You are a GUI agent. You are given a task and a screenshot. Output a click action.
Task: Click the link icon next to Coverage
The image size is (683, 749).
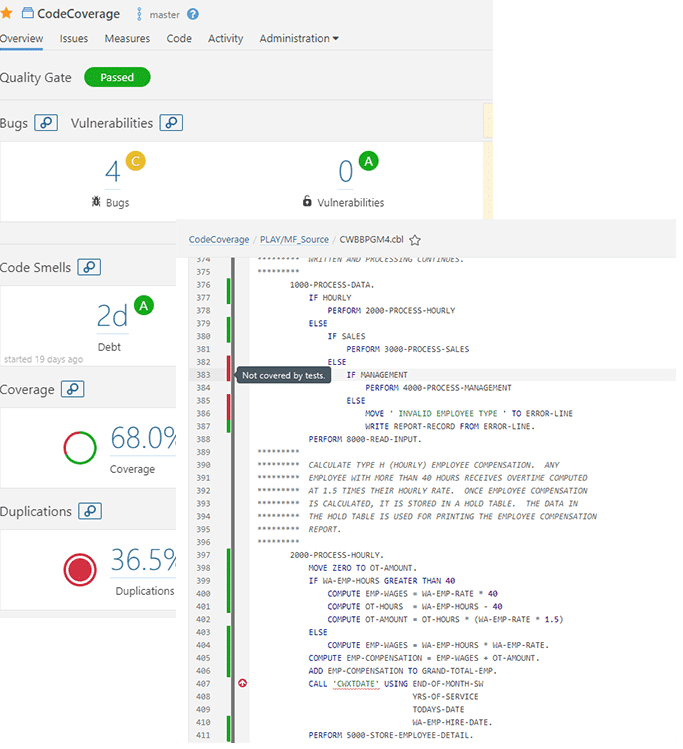click(73, 389)
